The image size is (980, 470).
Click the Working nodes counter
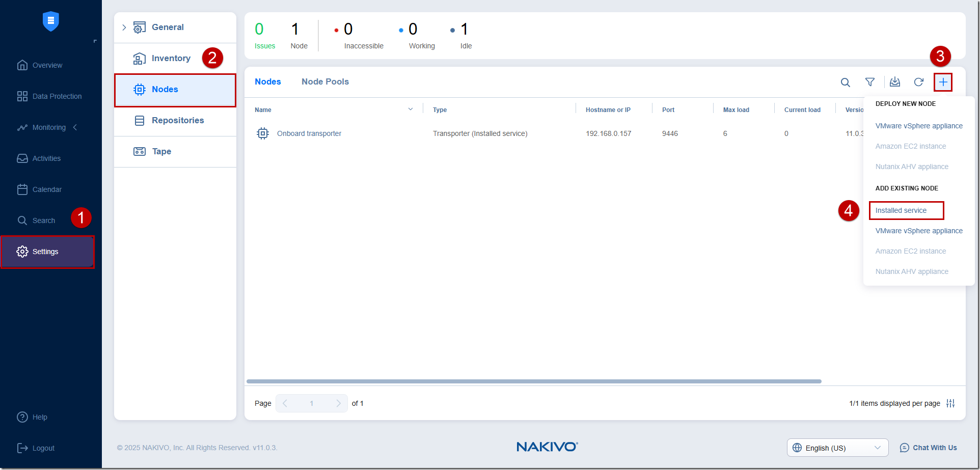417,36
